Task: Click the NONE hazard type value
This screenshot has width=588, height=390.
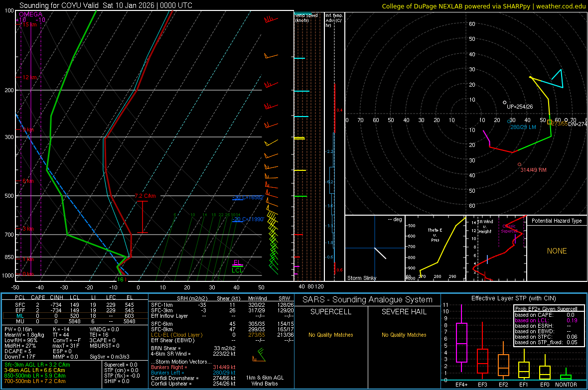Action: (x=557, y=251)
